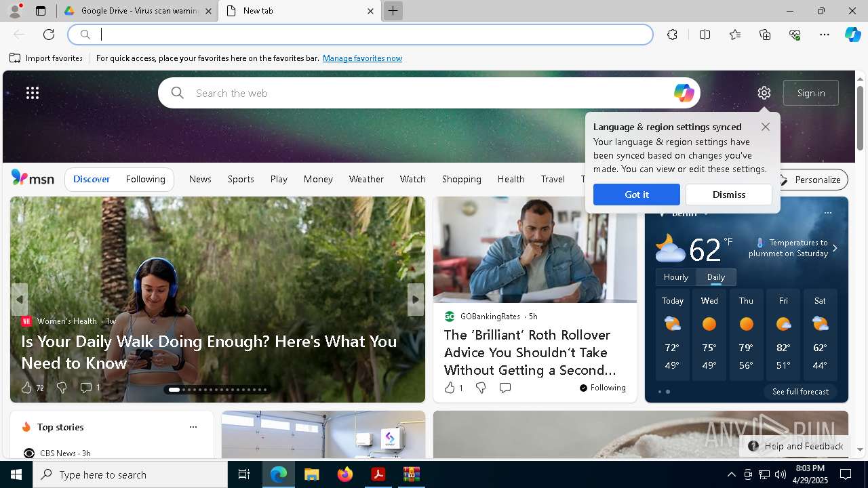Dislike the Daily Walk article
This screenshot has width=868, height=488.
pyautogui.click(x=62, y=388)
